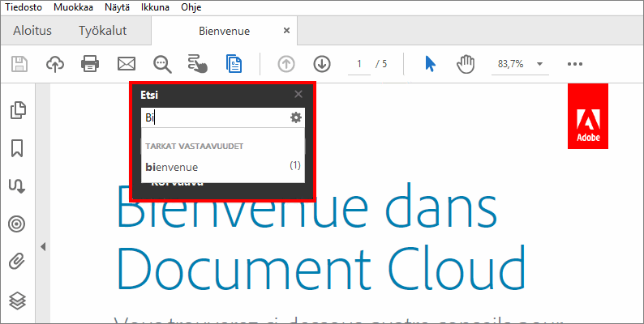Switch to the Työkalut tab
This screenshot has height=324, width=644.
click(102, 31)
